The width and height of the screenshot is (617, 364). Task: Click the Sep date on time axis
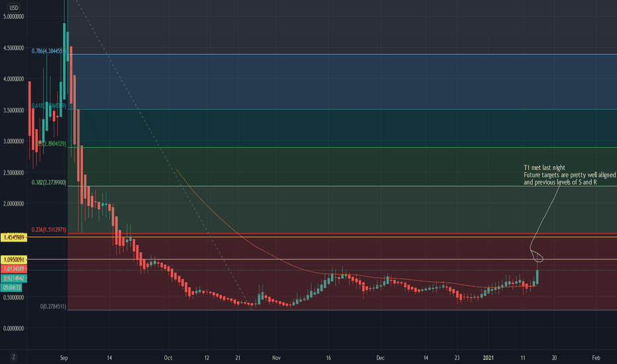(x=64, y=357)
